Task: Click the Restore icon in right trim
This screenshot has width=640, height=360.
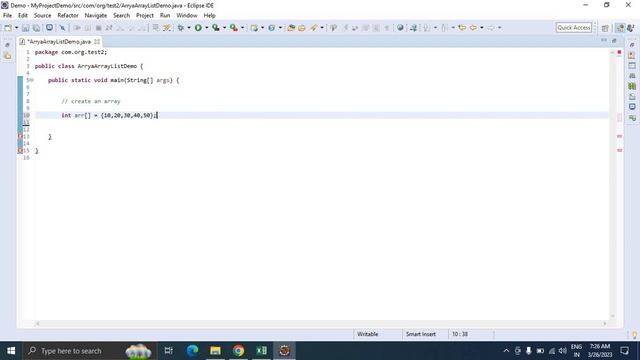Action: click(632, 45)
